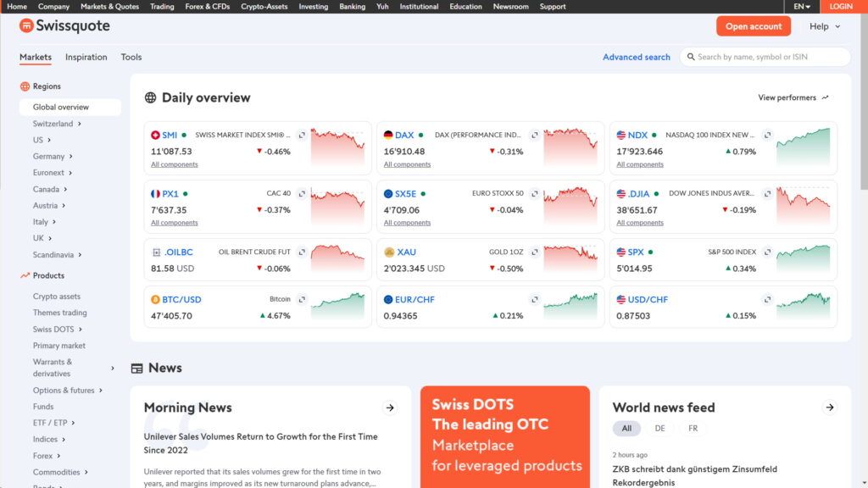
Task: Open the ZKB news headline
Action: (695, 476)
